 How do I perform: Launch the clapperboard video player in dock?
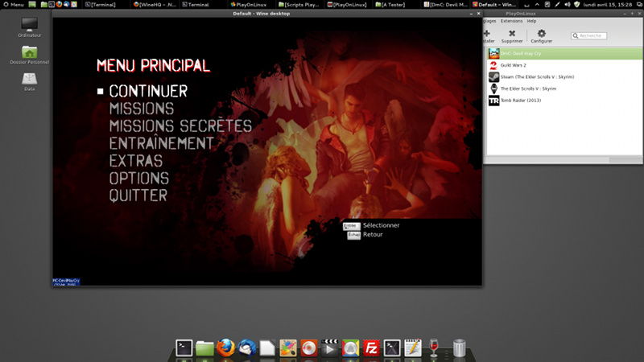329,348
